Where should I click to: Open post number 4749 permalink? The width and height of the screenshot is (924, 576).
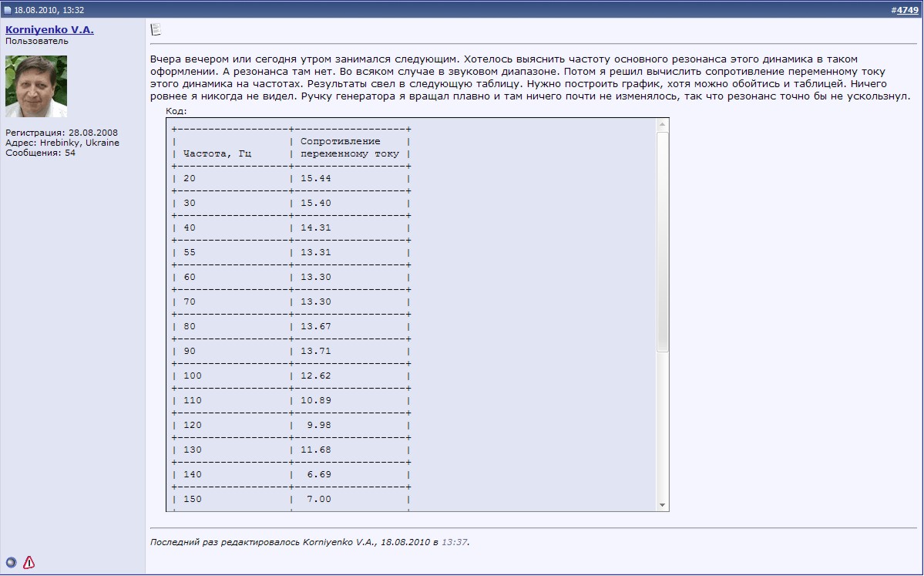[x=908, y=10]
